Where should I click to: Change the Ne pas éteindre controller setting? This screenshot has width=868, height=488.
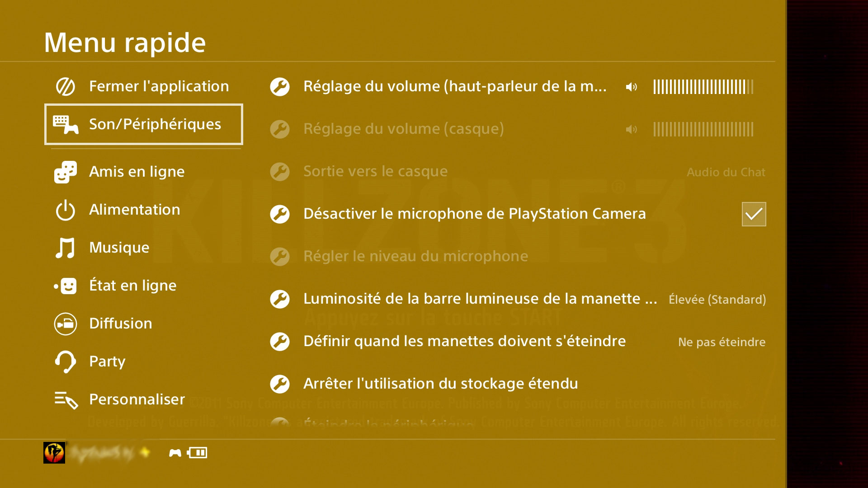pyautogui.click(x=722, y=343)
